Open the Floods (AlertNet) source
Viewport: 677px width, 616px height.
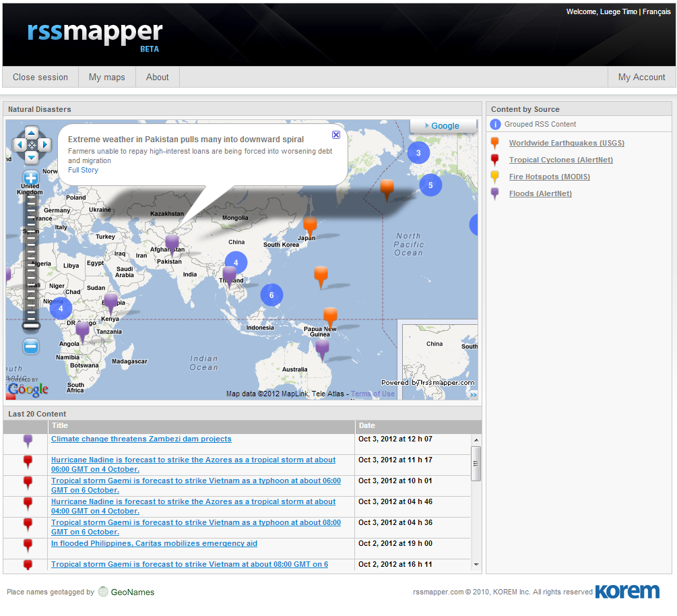(x=540, y=193)
